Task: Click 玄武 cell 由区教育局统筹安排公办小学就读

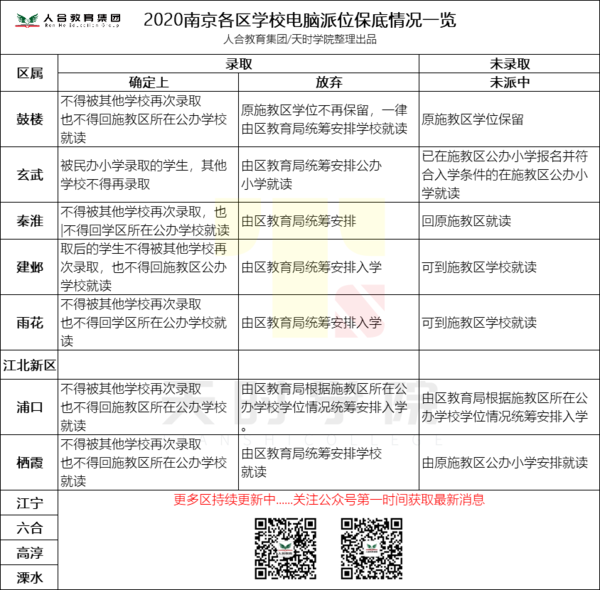Action: coord(329,174)
